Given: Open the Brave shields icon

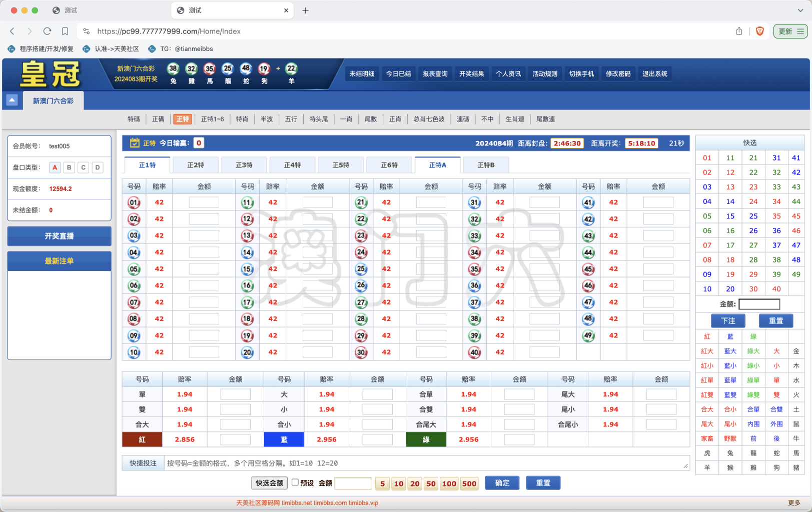Looking at the screenshot, I should coord(759,31).
